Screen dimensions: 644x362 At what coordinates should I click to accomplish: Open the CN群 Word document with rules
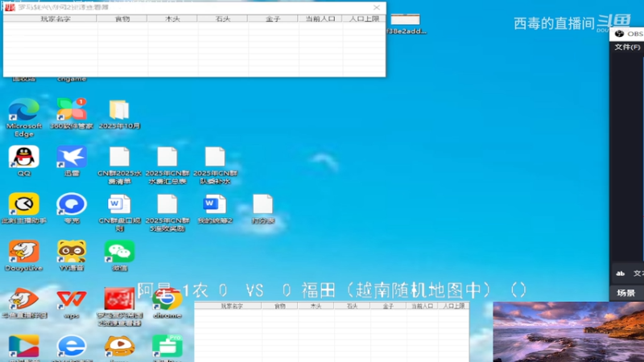119,212
